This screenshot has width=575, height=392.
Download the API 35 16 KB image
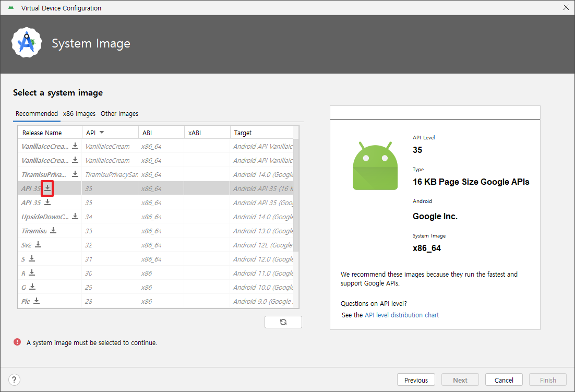pos(47,188)
